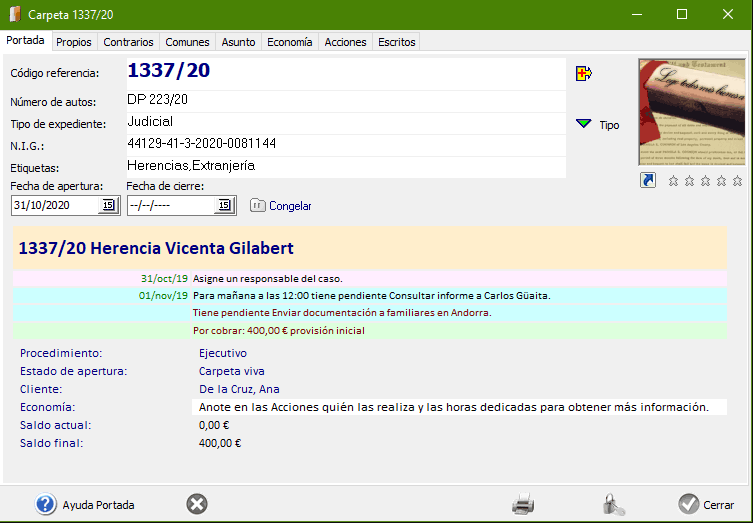Open the calendar for Fecha de apertura
This screenshot has width=753, height=523.
[108, 205]
